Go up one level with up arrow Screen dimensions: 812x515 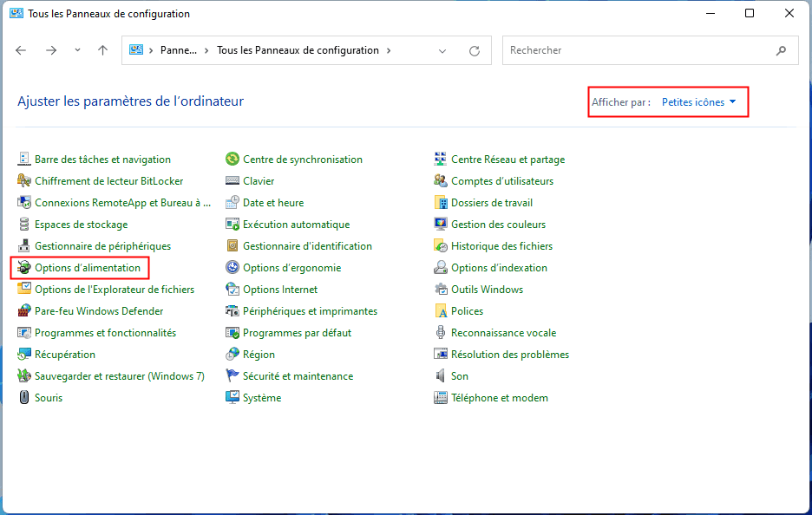click(x=103, y=50)
